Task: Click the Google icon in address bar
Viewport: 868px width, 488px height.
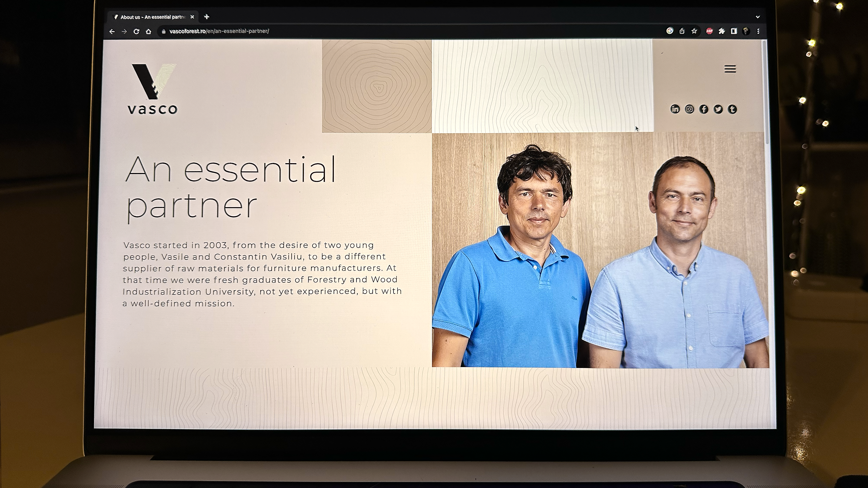Action: point(670,31)
